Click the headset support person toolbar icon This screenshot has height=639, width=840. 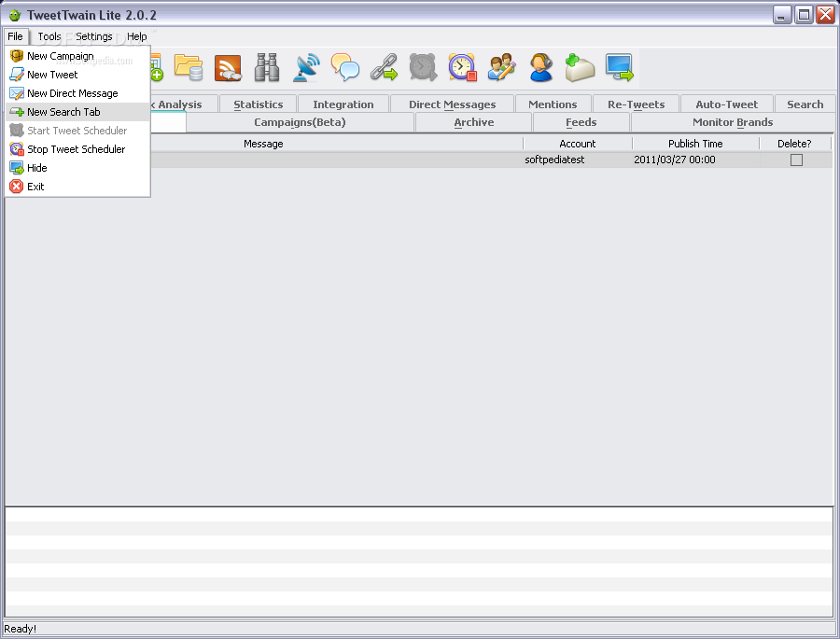(x=541, y=67)
